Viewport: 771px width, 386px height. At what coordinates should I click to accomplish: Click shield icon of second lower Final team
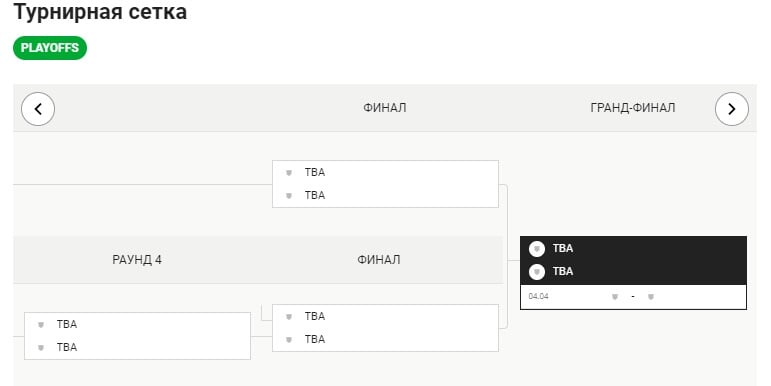pyautogui.click(x=289, y=340)
